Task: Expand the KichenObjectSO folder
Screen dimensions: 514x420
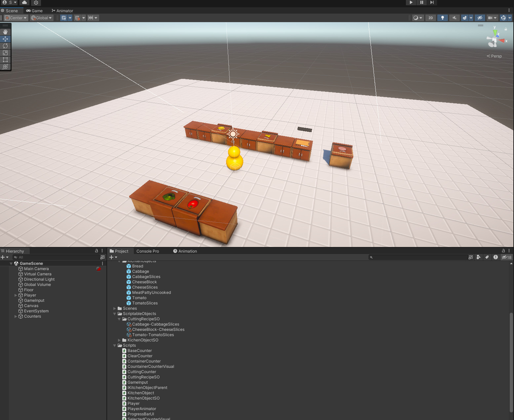Action: [119, 340]
